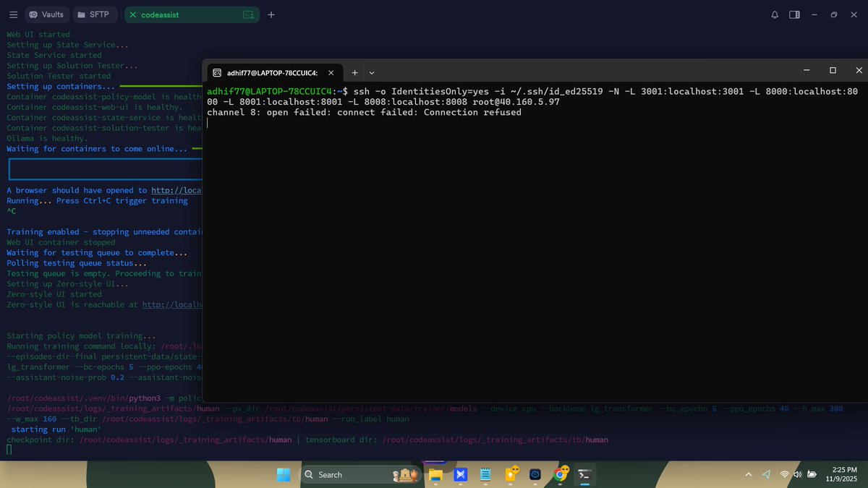
Task: Click the location arrow tray icon
Action: [767, 474]
